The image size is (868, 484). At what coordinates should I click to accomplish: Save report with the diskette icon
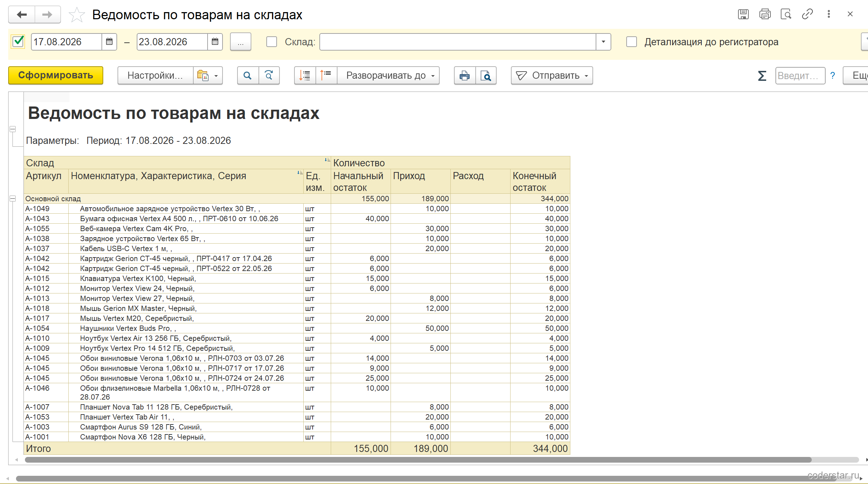click(x=743, y=14)
